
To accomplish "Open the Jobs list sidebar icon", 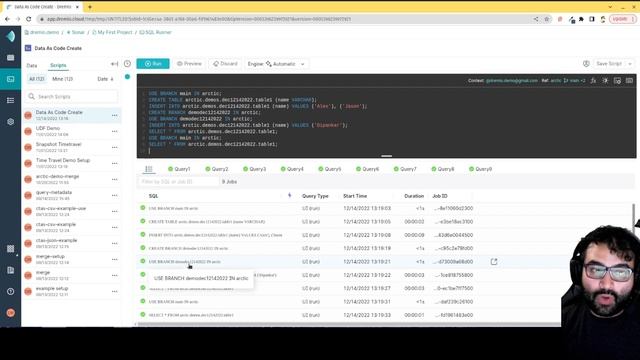I will [x=11, y=100].
